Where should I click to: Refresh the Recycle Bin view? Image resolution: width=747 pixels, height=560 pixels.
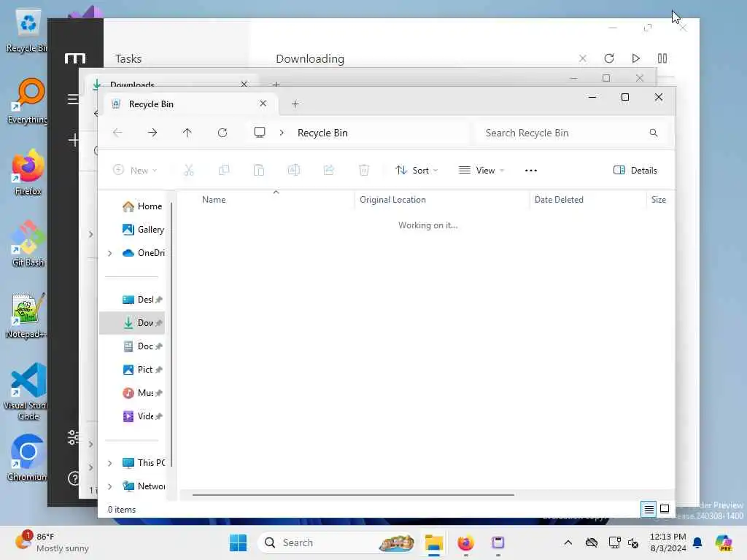point(222,133)
